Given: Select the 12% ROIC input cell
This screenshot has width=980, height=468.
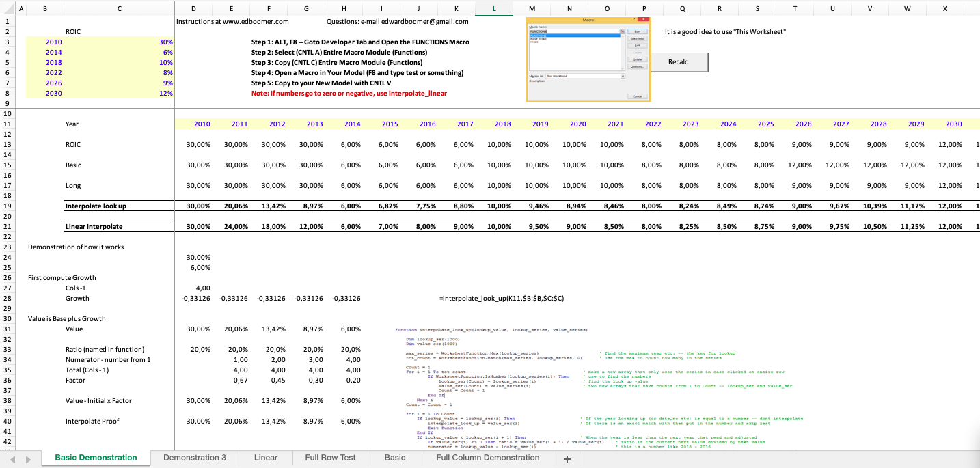Looking at the screenshot, I should pos(120,93).
